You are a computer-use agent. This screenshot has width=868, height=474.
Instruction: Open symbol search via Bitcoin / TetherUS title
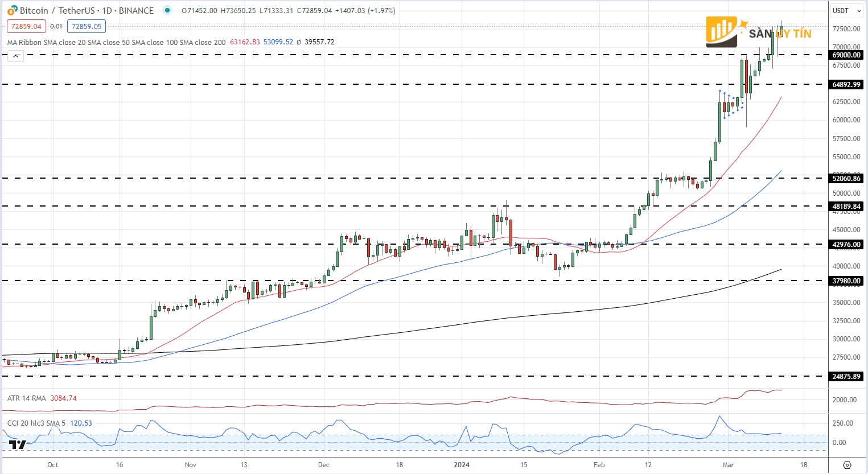[87, 10]
